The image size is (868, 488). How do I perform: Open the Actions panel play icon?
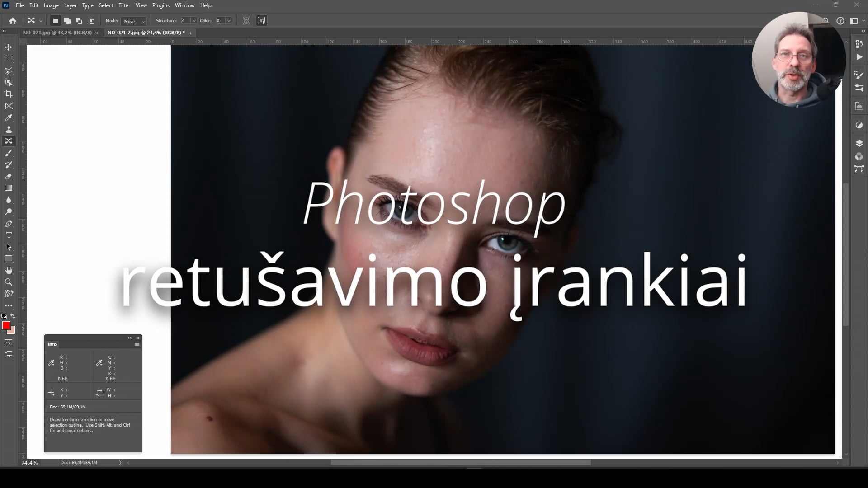859,57
